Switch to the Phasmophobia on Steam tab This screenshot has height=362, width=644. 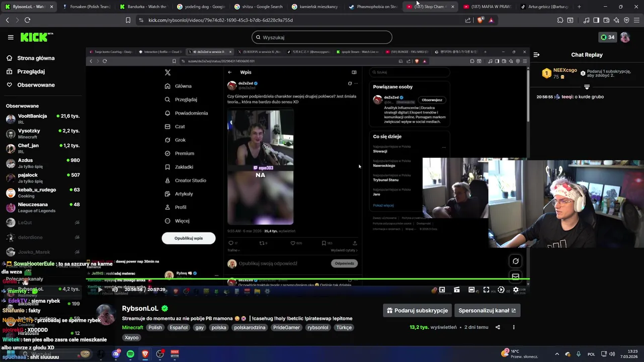[x=373, y=7]
